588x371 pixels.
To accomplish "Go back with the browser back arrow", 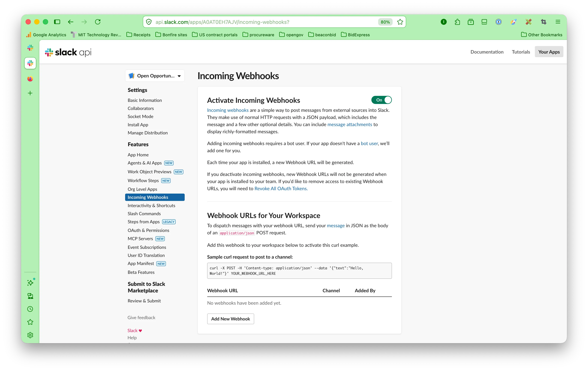I will (71, 22).
